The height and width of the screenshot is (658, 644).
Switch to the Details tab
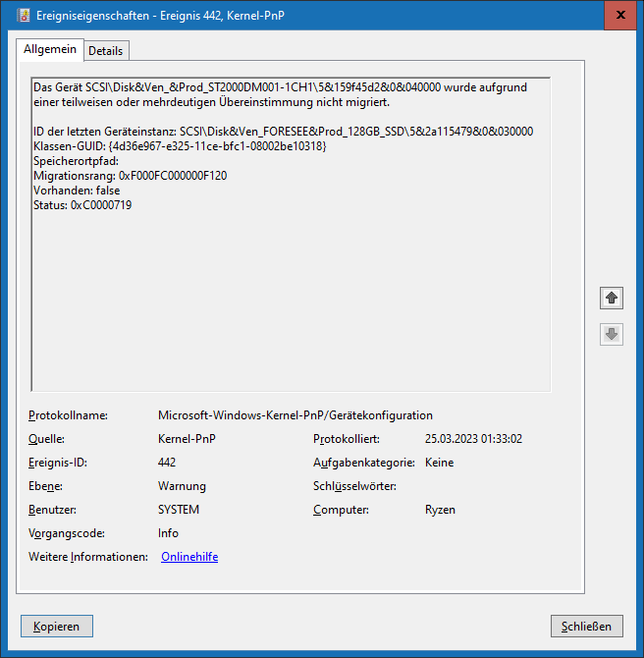click(x=106, y=51)
